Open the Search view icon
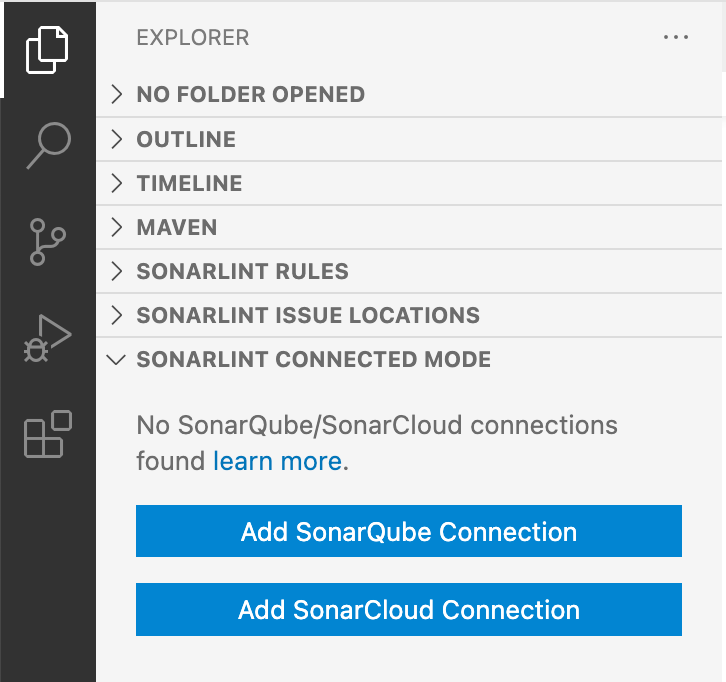726x682 pixels. [x=49, y=146]
